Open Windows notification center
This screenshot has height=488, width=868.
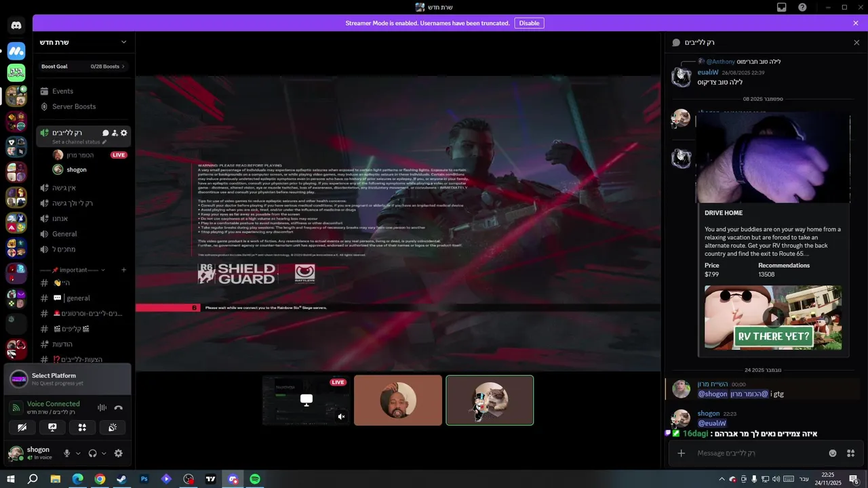coord(854,479)
